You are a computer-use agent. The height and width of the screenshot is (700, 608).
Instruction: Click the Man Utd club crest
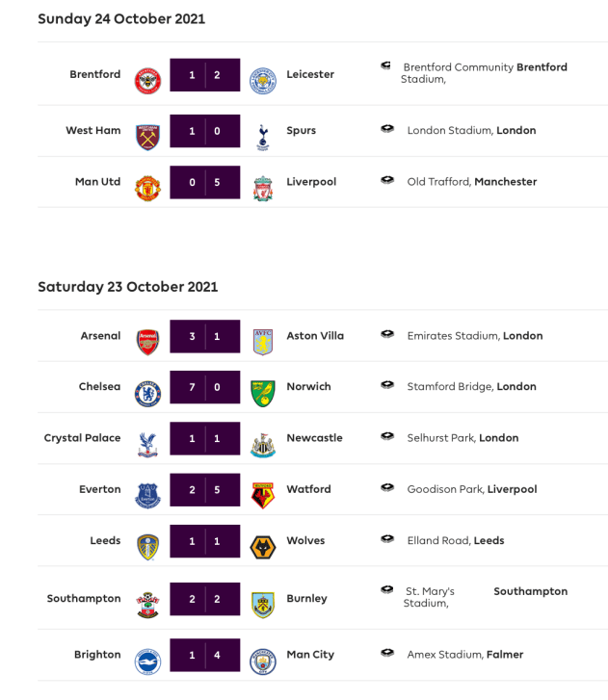[147, 188]
